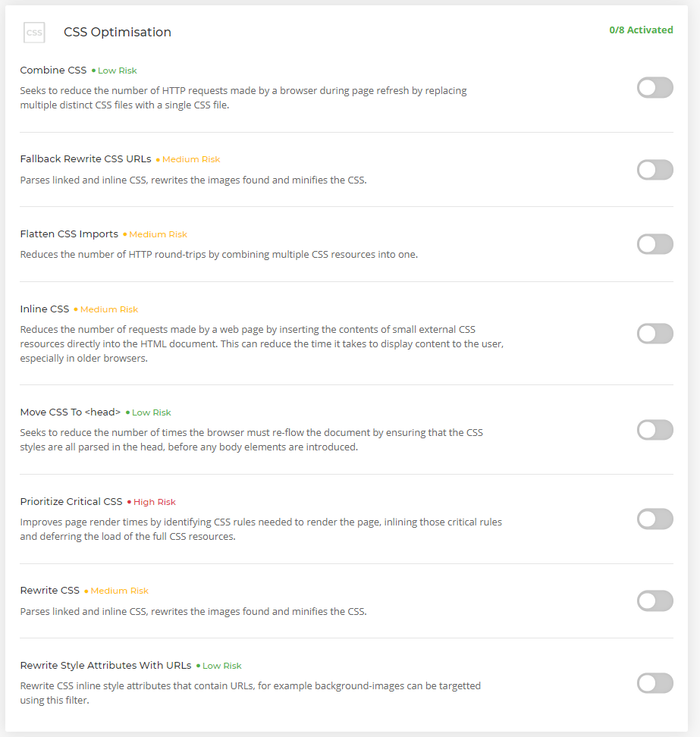The image size is (700, 737).
Task: Click the CSS Optimisation section title
Action: coord(118,32)
